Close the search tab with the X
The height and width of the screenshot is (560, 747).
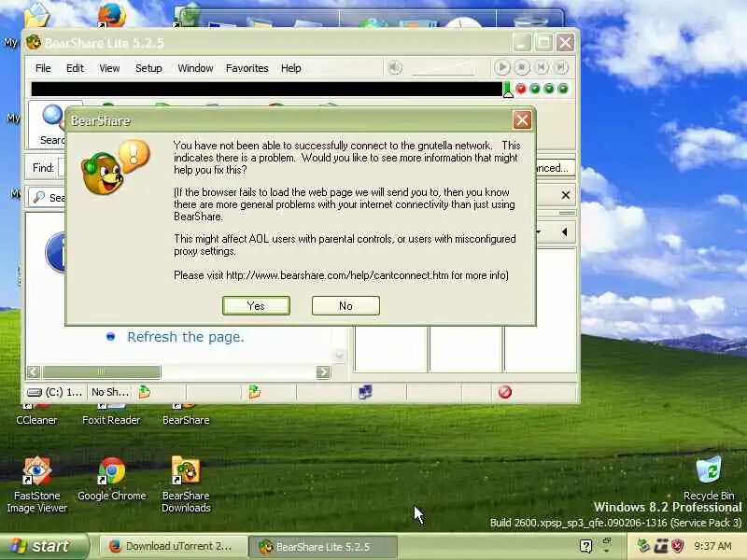pos(566,195)
